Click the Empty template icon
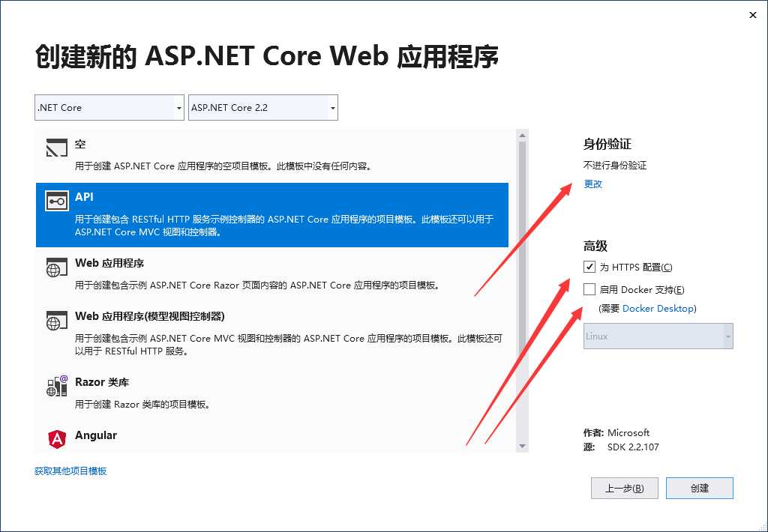This screenshot has height=532, width=768. (x=57, y=148)
